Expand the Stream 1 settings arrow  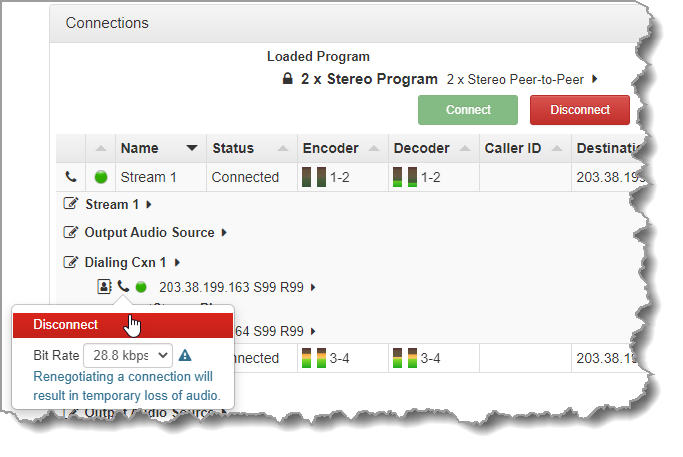[x=148, y=205]
